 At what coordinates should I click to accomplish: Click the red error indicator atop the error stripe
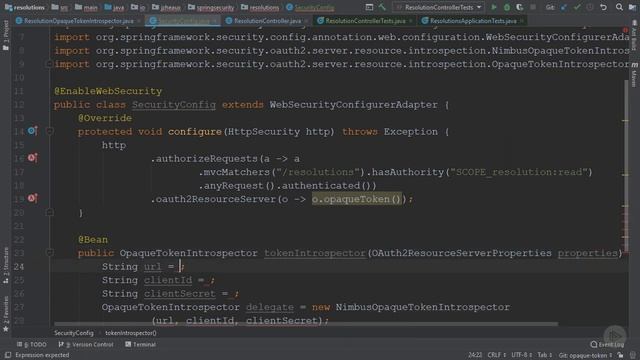click(625, 30)
